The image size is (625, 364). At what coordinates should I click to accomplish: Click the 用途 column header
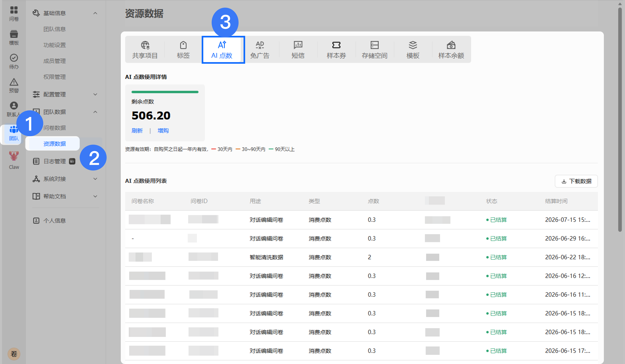pos(255,201)
